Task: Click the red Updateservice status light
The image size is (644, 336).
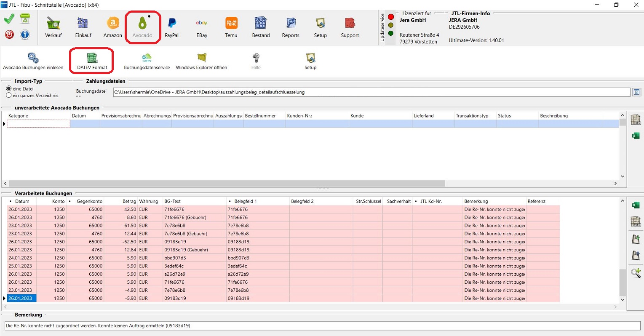Action: [x=391, y=17]
